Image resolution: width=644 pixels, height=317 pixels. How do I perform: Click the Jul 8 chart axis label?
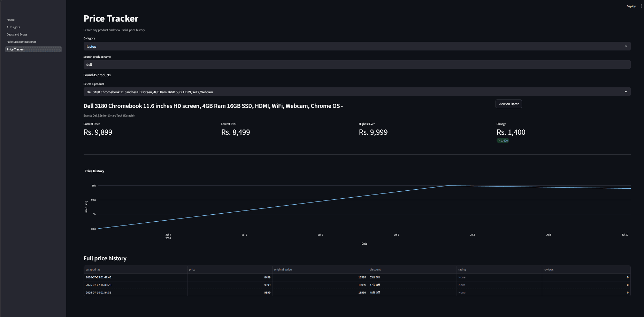(473, 235)
